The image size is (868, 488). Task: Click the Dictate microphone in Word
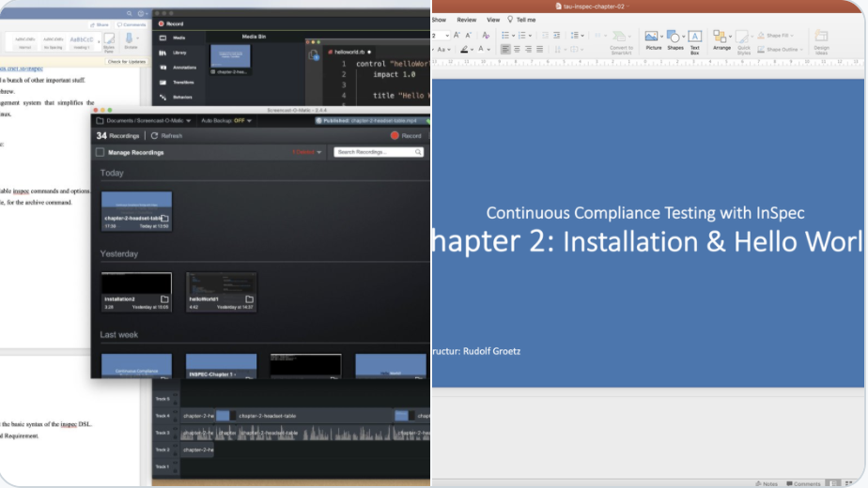(x=130, y=39)
